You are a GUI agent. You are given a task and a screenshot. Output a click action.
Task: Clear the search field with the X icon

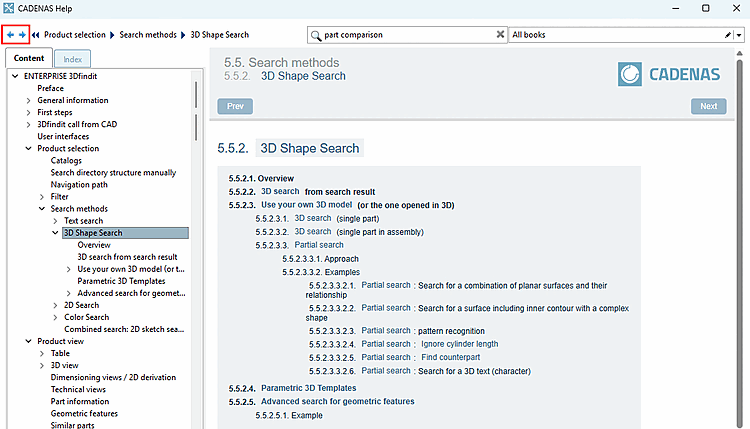click(500, 34)
